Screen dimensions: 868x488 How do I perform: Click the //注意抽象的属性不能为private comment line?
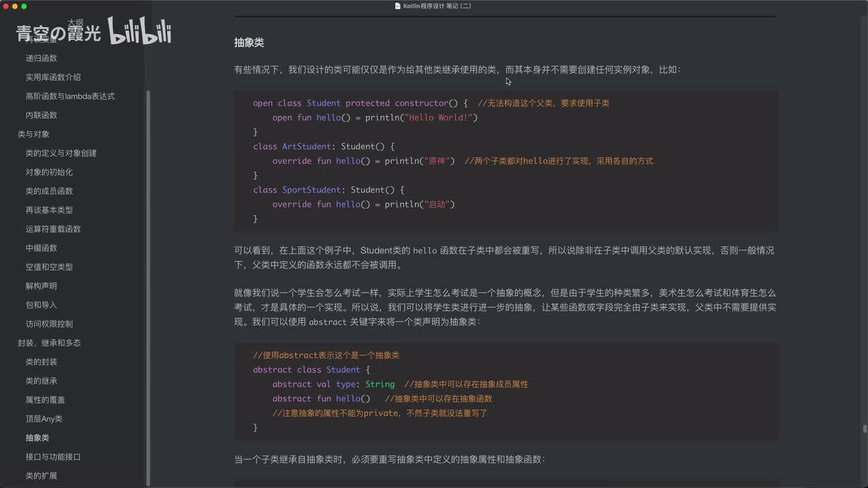coord(380,413)
